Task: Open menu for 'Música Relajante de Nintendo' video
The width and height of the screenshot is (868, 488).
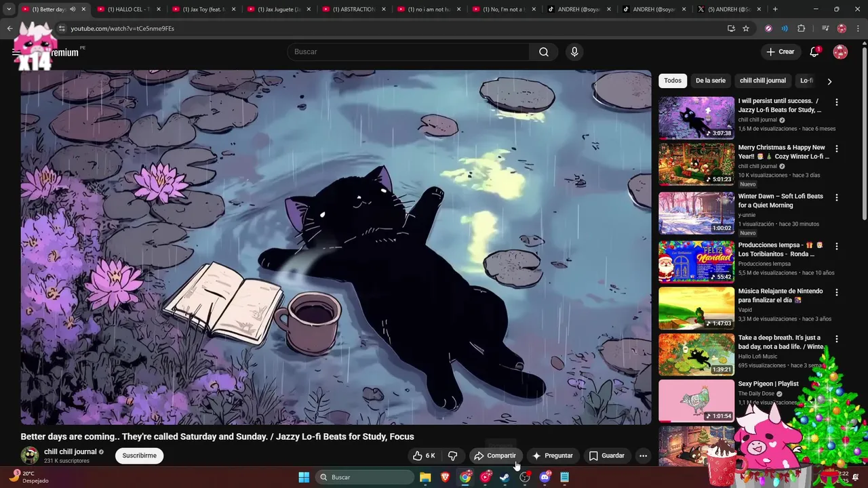Action: point(836,292)
